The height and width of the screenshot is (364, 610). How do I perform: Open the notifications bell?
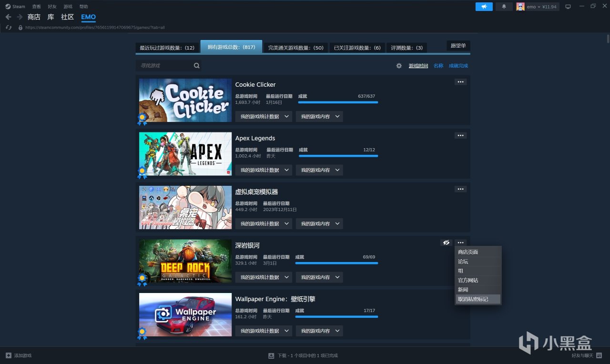[504, 7]
